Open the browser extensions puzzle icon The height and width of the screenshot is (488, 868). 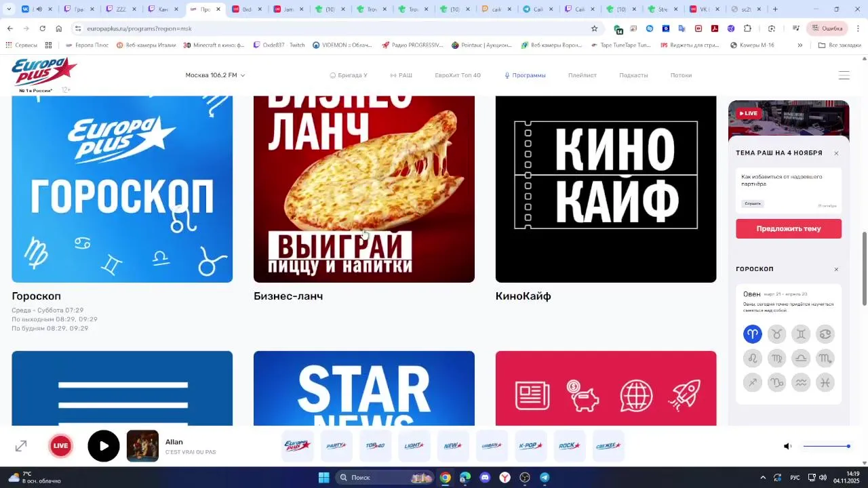pyautogui.click(x=747, y=28)
